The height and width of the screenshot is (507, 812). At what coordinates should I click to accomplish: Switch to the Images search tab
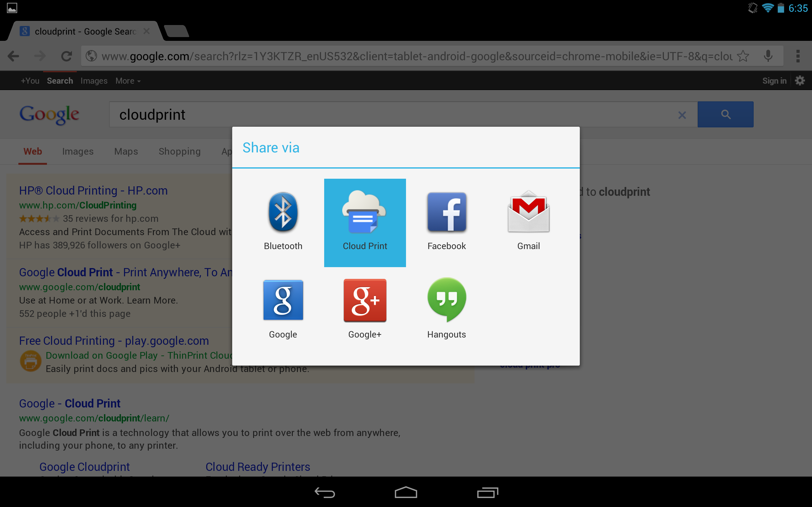click(78, 151)
